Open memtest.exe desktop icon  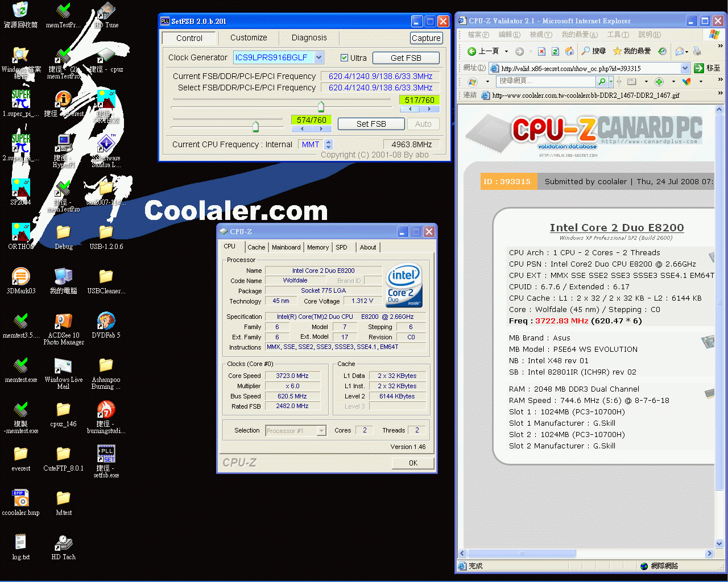(21, 366)
